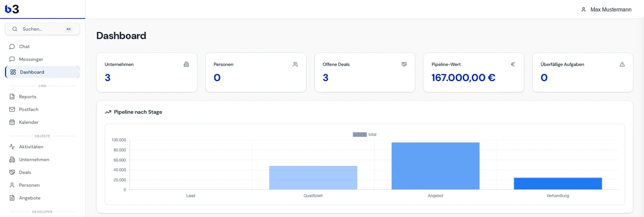Viewport: 644px width, 217px height.
Task: Click the 167.000,00 € value
Action: 463,78
